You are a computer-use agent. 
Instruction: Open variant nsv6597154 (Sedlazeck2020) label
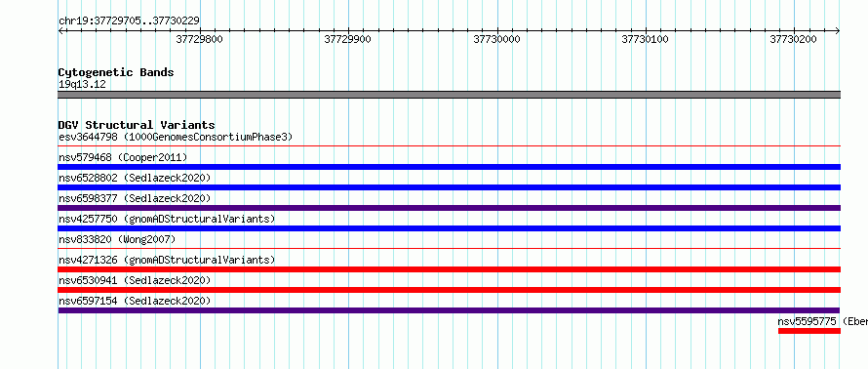pyautogui.click(x=135, y=301)
